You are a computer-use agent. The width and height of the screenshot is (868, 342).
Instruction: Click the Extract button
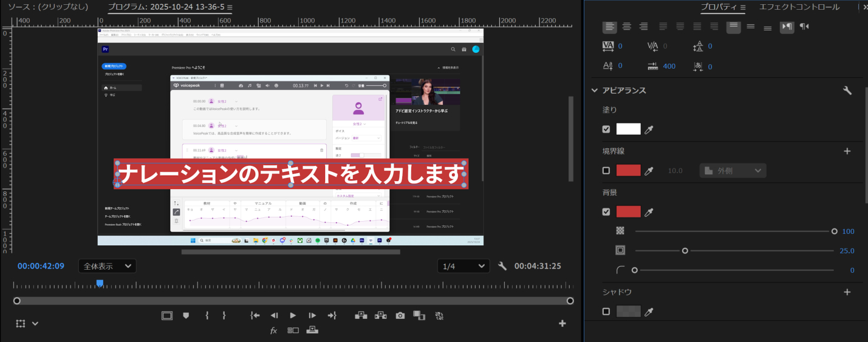tap(380, 315)
